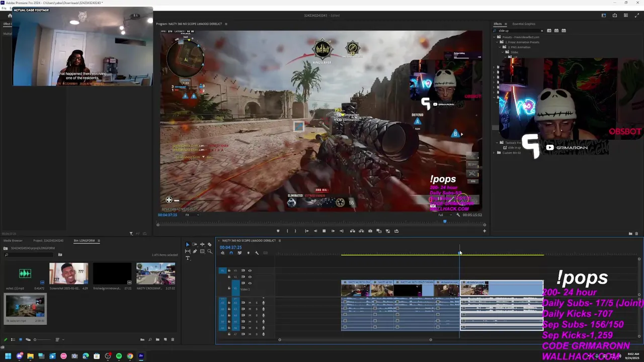Click the New Item icon in project panel
The width and height of the screenshot is (644, 362).
(x=165, y=339)
